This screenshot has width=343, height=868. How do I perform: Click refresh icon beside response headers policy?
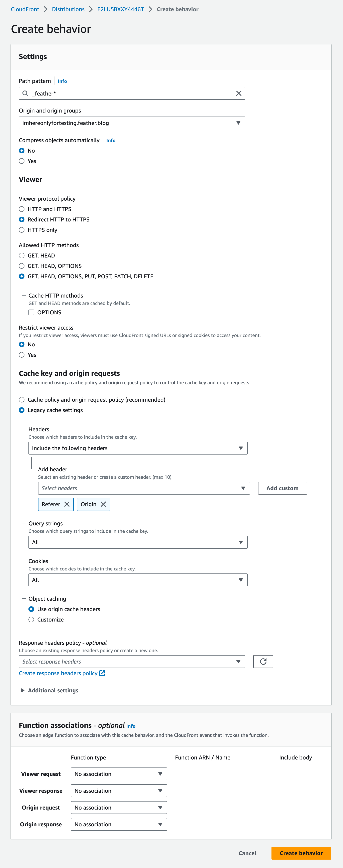tap(263, 661)
